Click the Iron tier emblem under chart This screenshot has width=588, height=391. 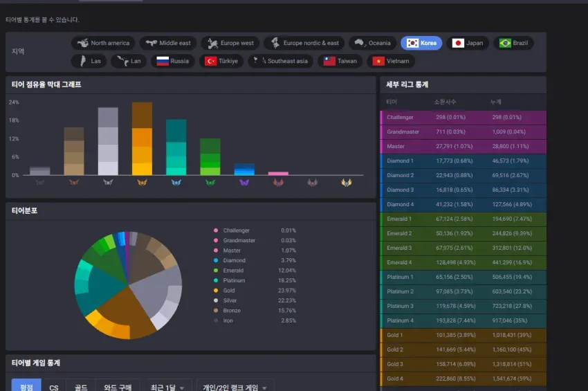(x=39, y=183)
